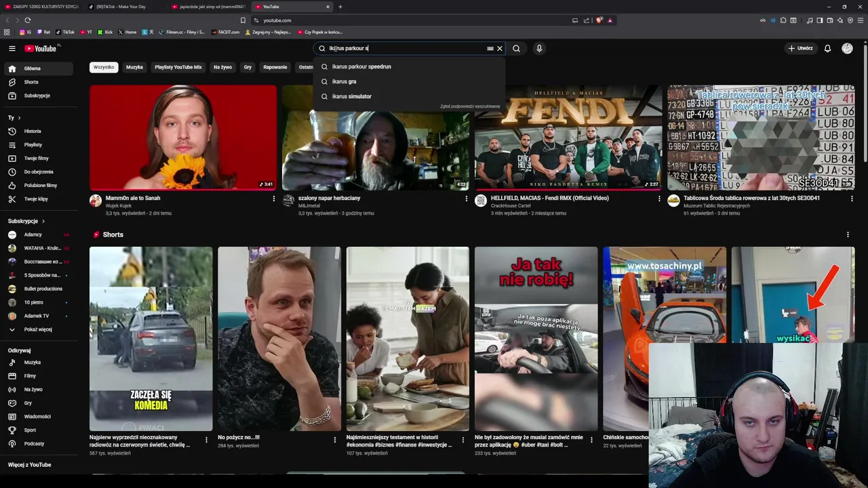This screenshot has width=868, height=488.
Task: Clear the search box with the X icon
Action: [500, 48]
